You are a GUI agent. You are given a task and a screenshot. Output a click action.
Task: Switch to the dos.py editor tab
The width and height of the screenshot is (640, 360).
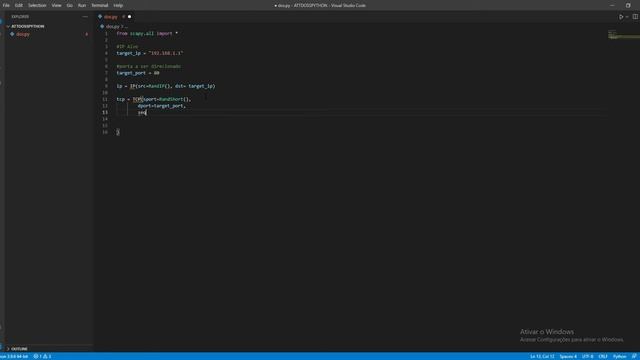(111, 17)
